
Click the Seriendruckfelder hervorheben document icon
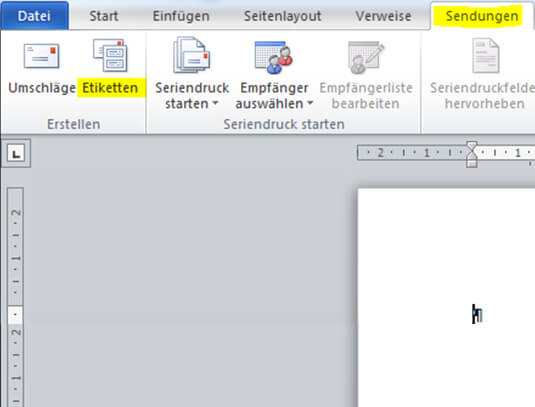coord(486,56)
